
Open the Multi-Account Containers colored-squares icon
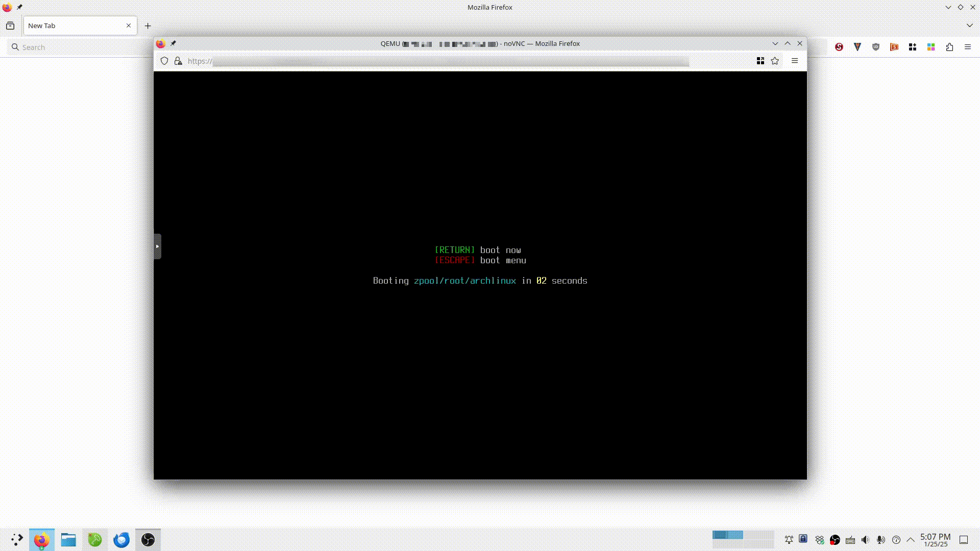931,47
